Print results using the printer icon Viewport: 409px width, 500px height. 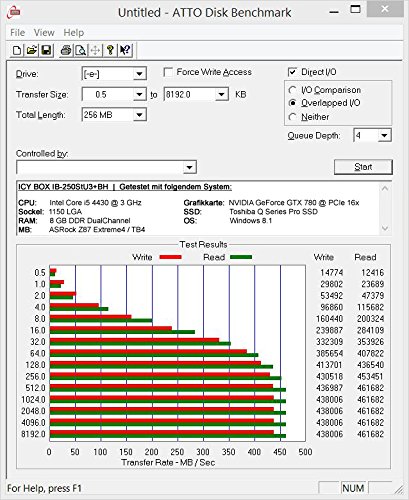[66, 50]
